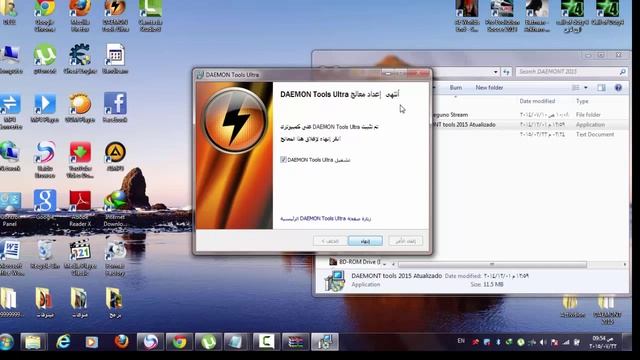Viewport: 640px width, 360px height.
Task: Open the blue Google desktop shortcut
Action: click(45, 204)
